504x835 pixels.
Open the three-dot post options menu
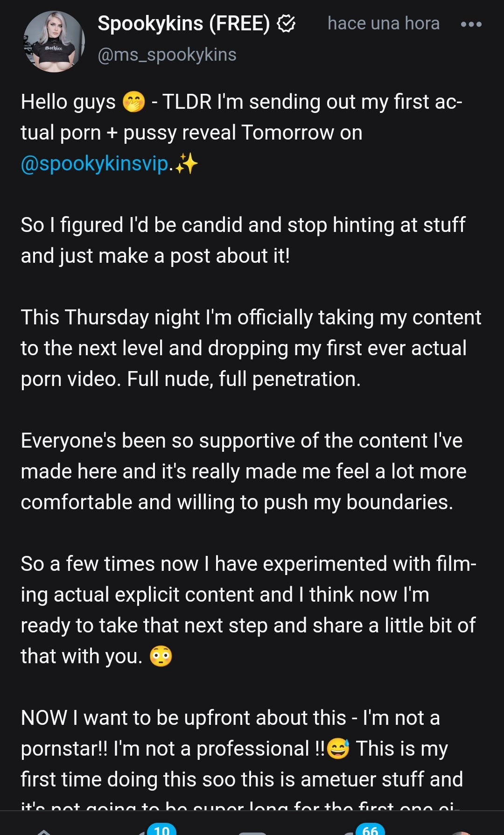471,24
